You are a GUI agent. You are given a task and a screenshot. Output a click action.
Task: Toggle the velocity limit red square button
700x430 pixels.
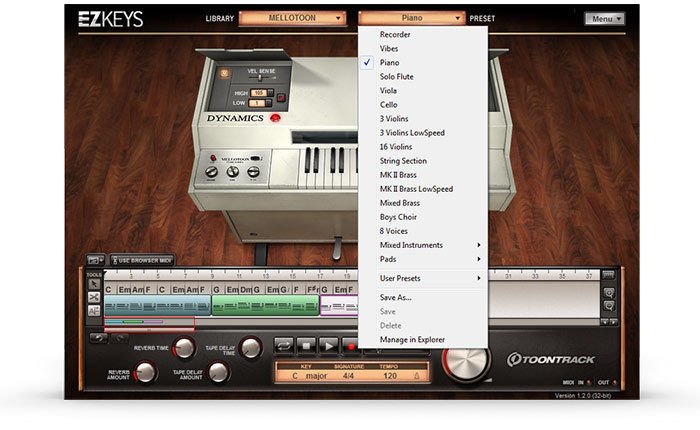point(281,97)
